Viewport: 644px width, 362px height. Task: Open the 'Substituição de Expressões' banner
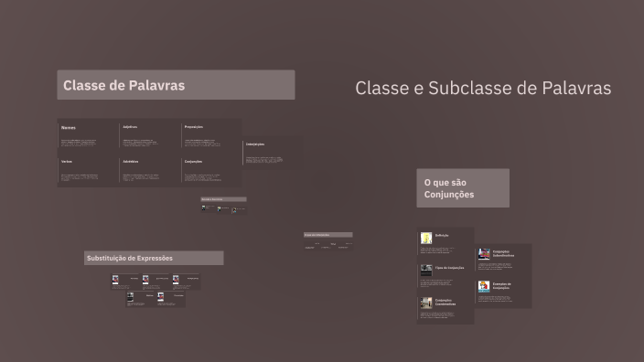tap(154, 258)
